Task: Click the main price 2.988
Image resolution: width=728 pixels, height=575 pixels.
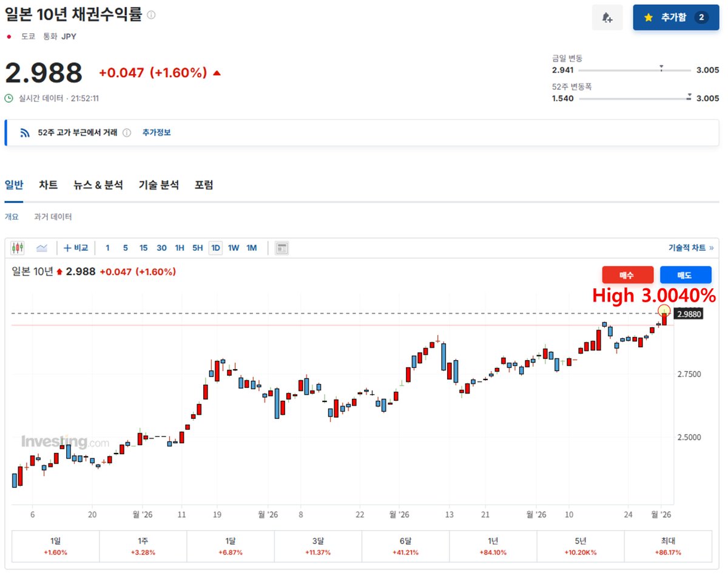Action: (x=44, y=73)
